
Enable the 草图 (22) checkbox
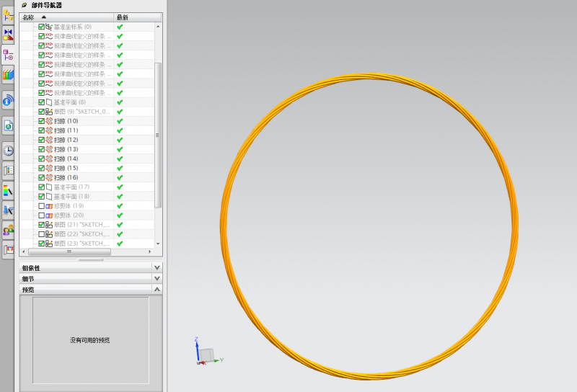[42, 234]
